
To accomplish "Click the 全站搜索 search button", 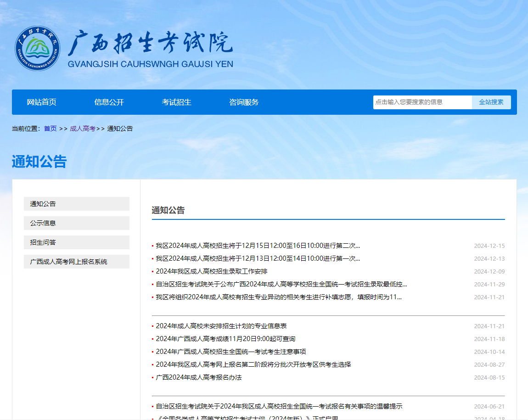I will pos(491,102).
